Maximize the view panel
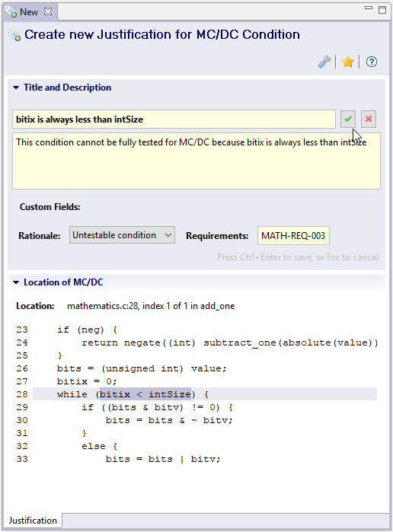This screenshot has width=393, height=532. click(x=382, y=10)
